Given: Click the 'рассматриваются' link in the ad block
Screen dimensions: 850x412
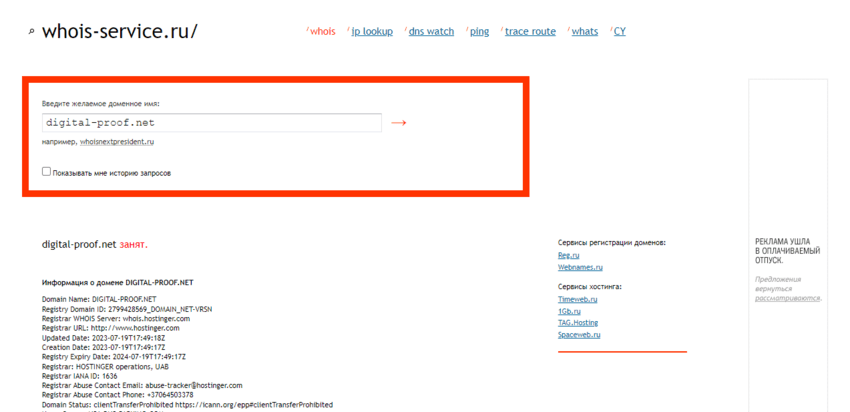Looking at the screenshot, I should click(787, 298).
